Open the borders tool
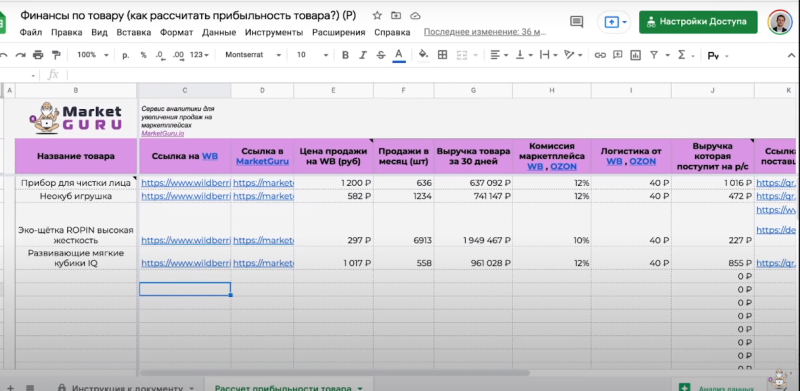Viewport: 800px width, 391px height. [442, 55]
